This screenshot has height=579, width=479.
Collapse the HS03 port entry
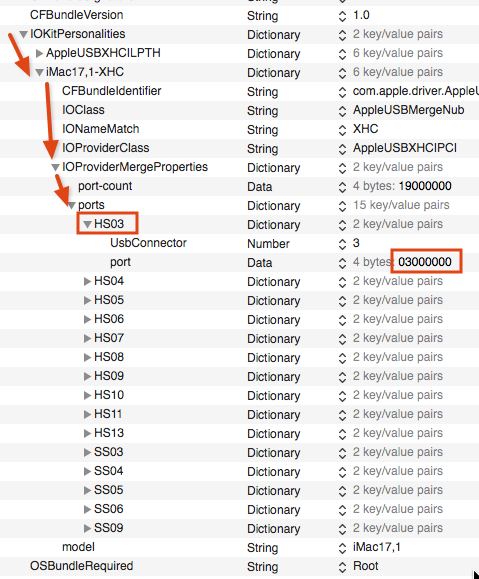87,224
